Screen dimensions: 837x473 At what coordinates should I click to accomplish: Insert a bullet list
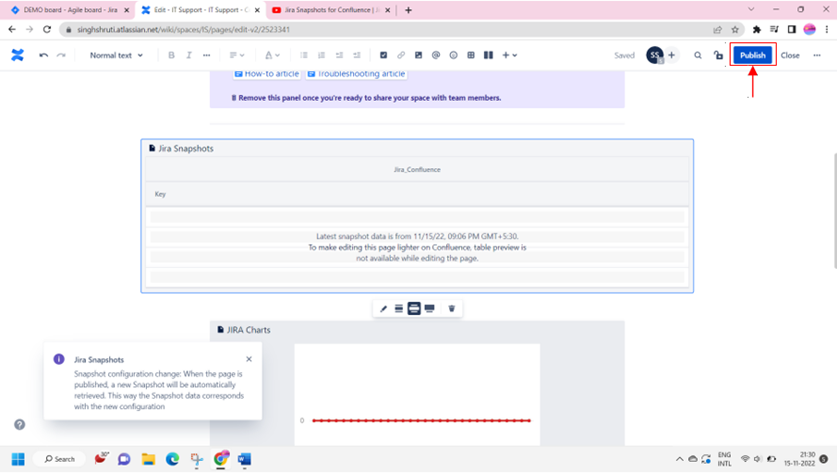click(304, 55)
